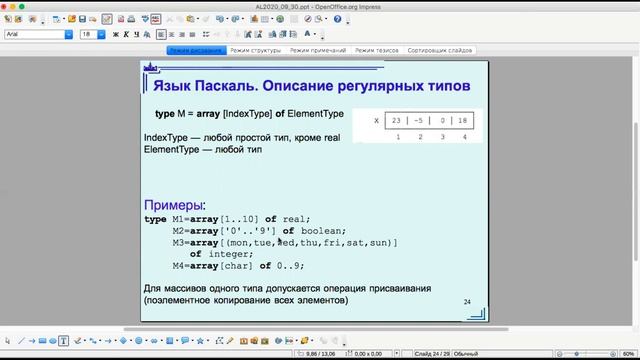
Task: Toggle Center alignment button
Action: click(172, 35)
